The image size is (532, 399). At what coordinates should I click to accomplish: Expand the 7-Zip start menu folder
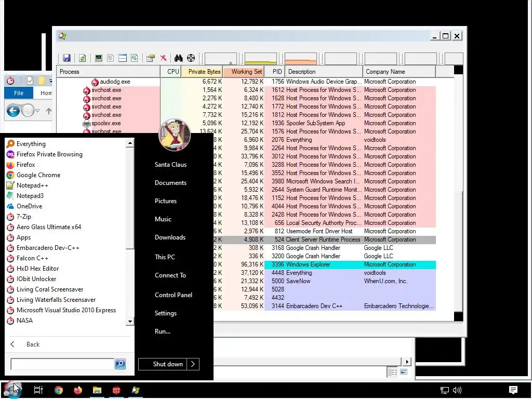pyautogui.click(x=66, y=217)
